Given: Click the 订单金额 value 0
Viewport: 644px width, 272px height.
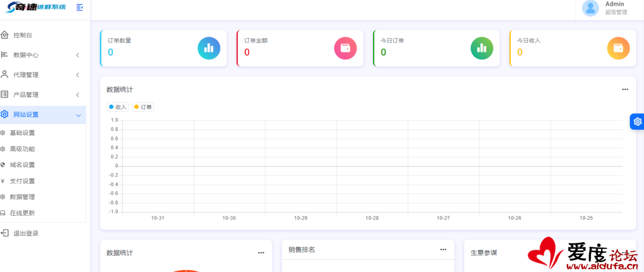Looking at the screenshot, I should (x=247, y=52).
